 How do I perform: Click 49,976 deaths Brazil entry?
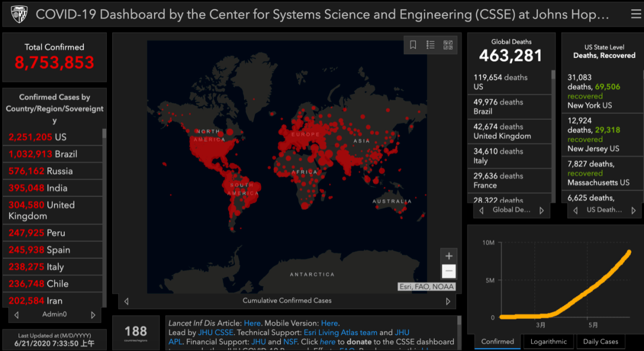509,107
